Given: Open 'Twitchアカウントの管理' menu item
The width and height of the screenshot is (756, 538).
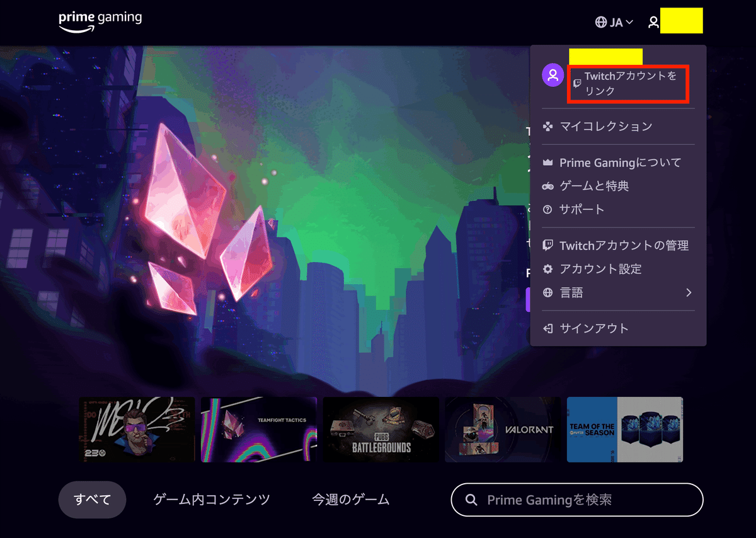Looking at the screenshot, I should click(x=624, y=246).
